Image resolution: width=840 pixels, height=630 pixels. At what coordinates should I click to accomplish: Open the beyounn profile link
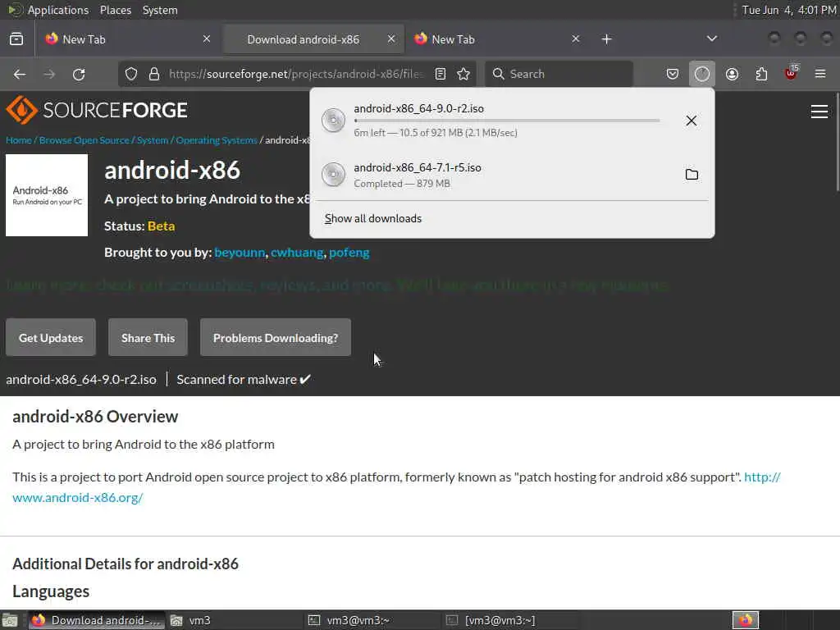point(240,253)
